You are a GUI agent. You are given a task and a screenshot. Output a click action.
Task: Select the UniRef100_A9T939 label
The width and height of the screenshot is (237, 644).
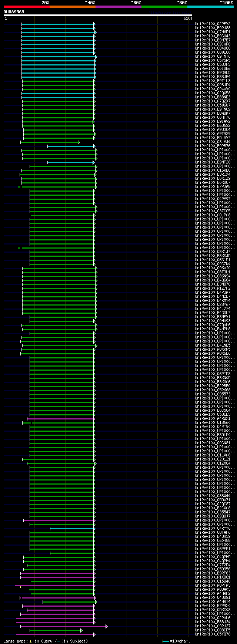point(213,134)
